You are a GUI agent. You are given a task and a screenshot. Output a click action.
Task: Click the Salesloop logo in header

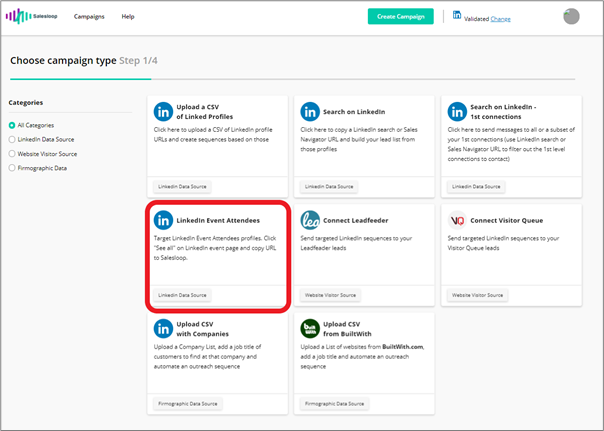point(31,16)
